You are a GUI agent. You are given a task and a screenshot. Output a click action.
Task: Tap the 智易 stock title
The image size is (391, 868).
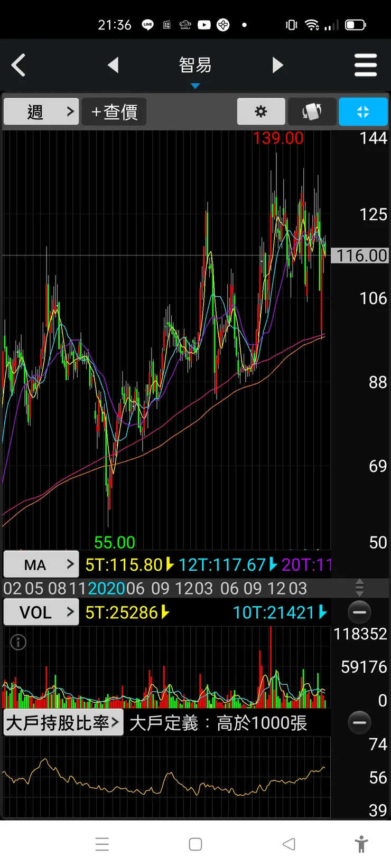pyautogui.click(x=195, y=65)
